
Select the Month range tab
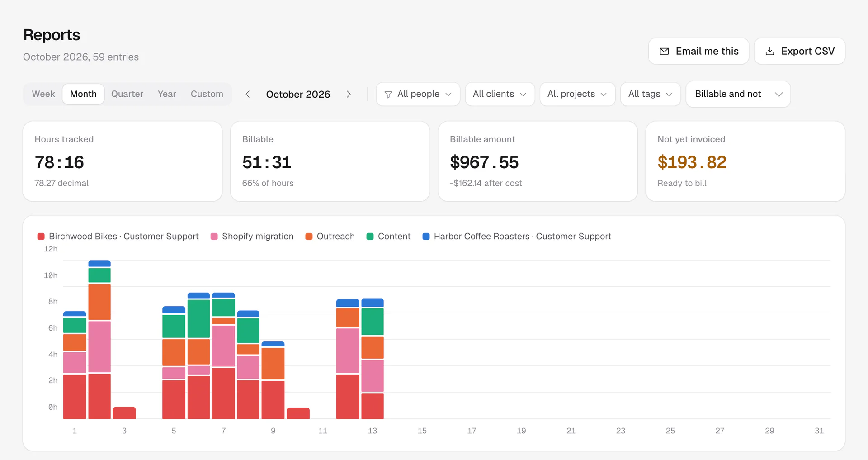click(83, 94)
